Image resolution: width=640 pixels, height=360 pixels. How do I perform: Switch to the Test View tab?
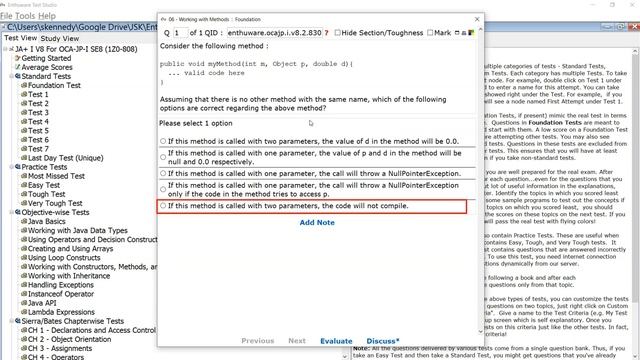[x=20, y=38]
